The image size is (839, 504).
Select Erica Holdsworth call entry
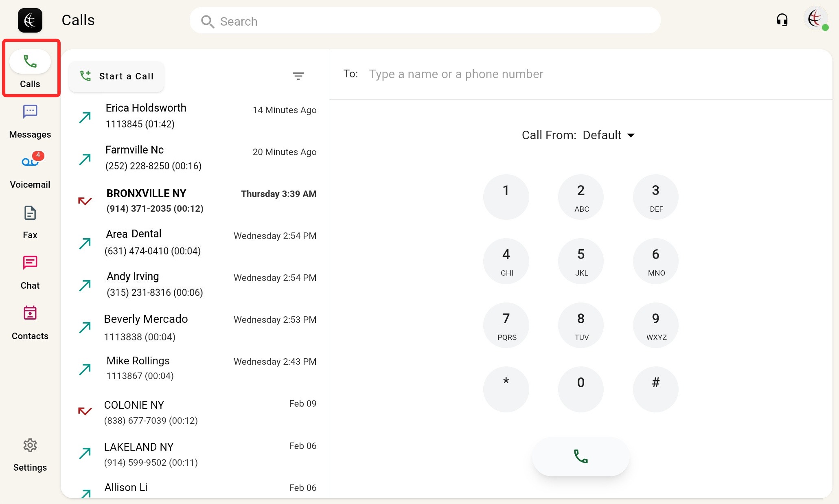pyautogui.click(x=195, y=116)
